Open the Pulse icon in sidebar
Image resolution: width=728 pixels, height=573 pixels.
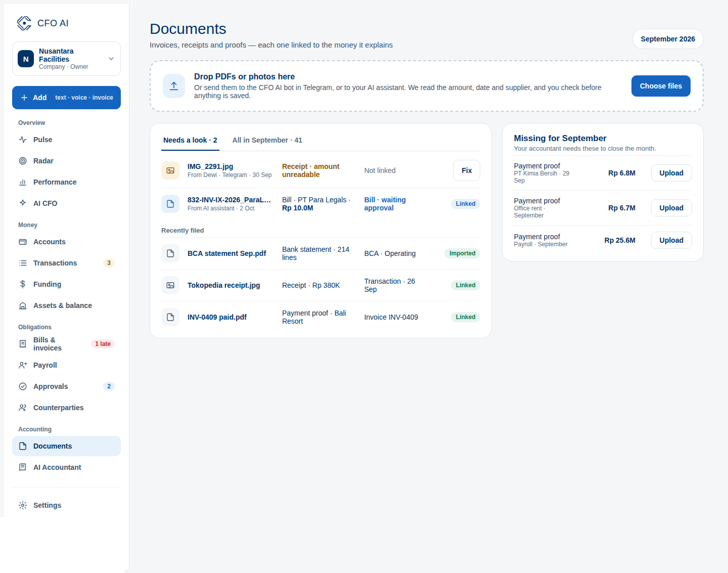click(x=23, y=140)
